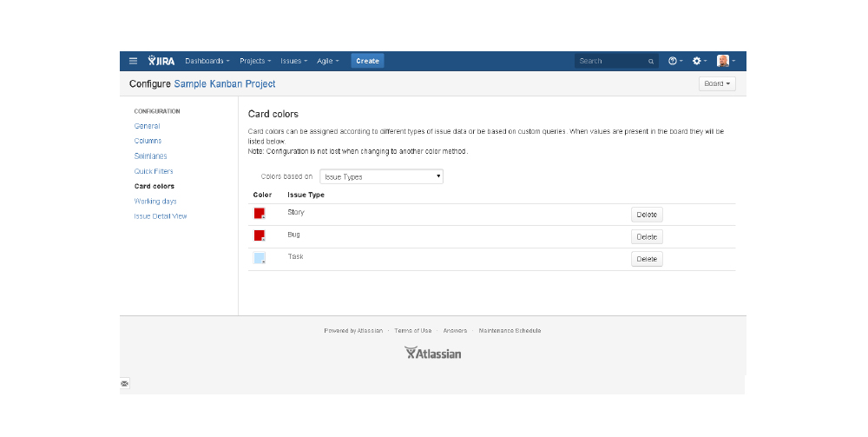
Task: Open the Projects menu
Action: pyautogui.click(x=255, y=61)
